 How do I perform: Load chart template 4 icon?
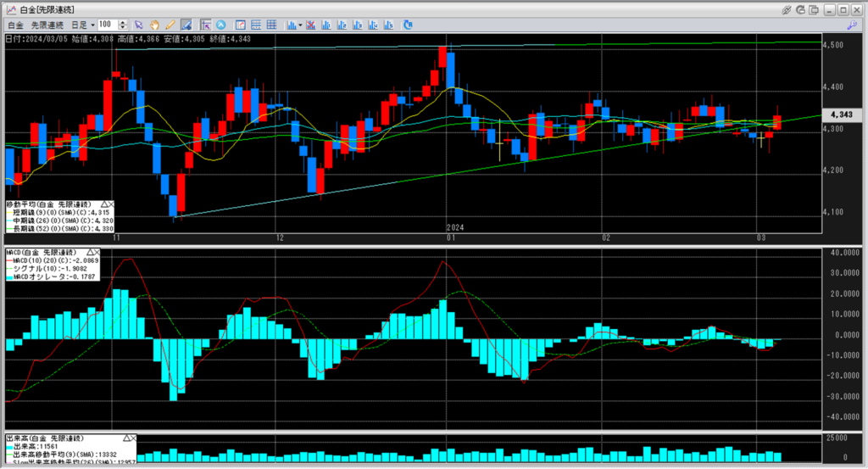(x=373, y=25)
